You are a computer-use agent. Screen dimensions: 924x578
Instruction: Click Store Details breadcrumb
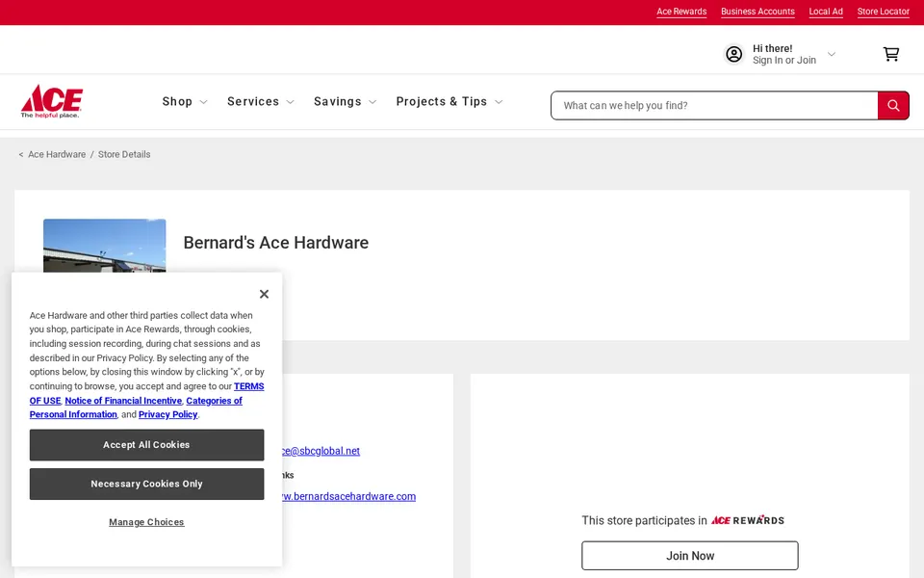tap(124, 154)
